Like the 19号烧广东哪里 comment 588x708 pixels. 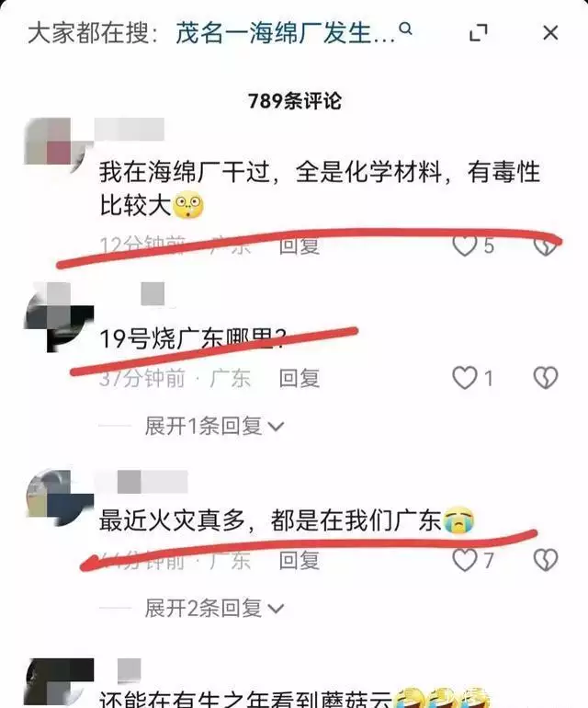point(465,378)
